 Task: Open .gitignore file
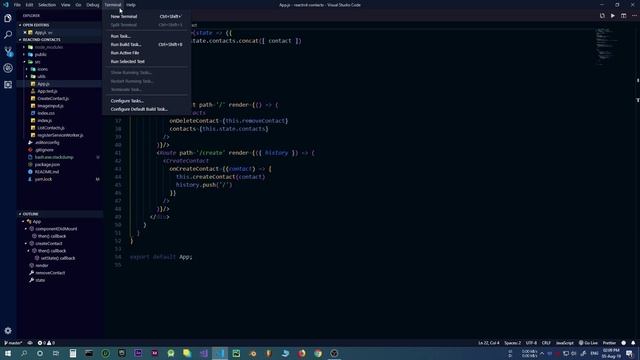[44, 150]
